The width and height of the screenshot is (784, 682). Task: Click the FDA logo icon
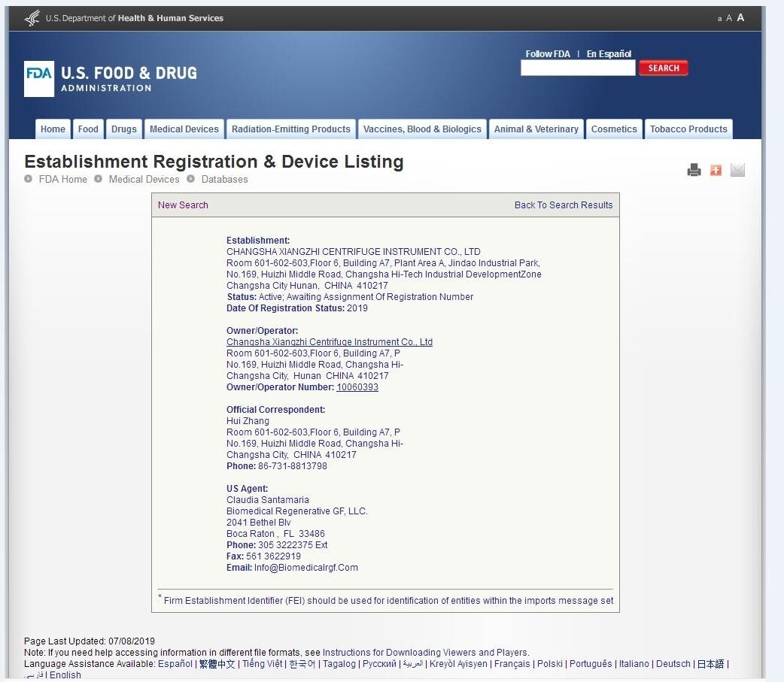(x=39, y=78)
